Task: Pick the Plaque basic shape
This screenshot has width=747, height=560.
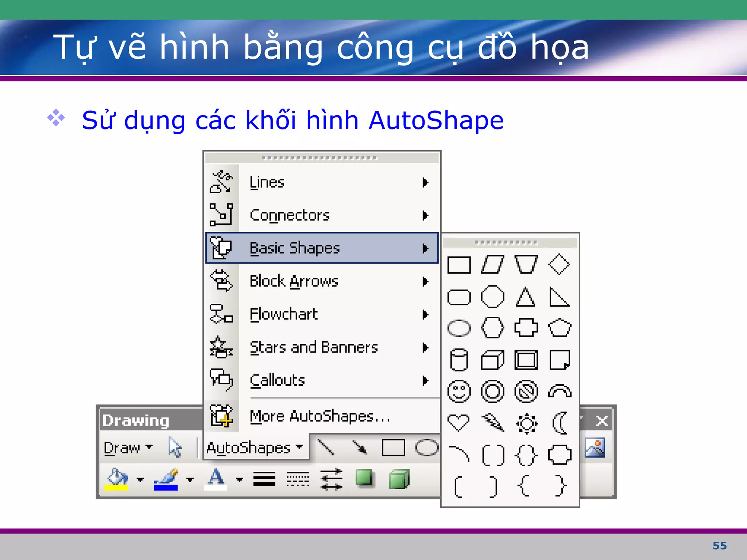Action: point(560,455)
